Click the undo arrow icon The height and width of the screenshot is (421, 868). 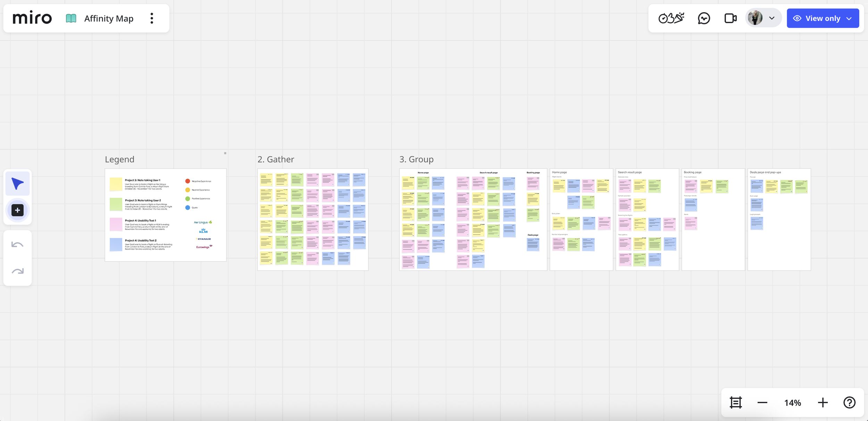17,245
